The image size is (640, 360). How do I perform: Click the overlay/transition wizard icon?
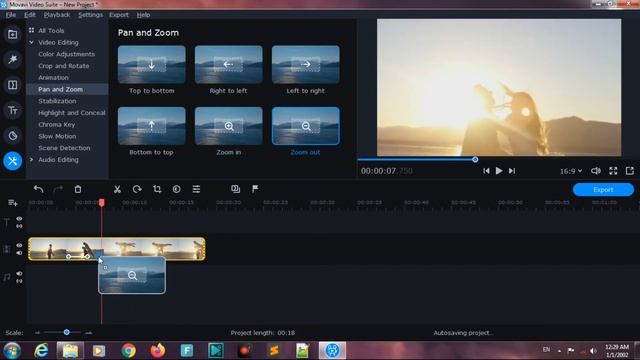(x=236, y=189)
